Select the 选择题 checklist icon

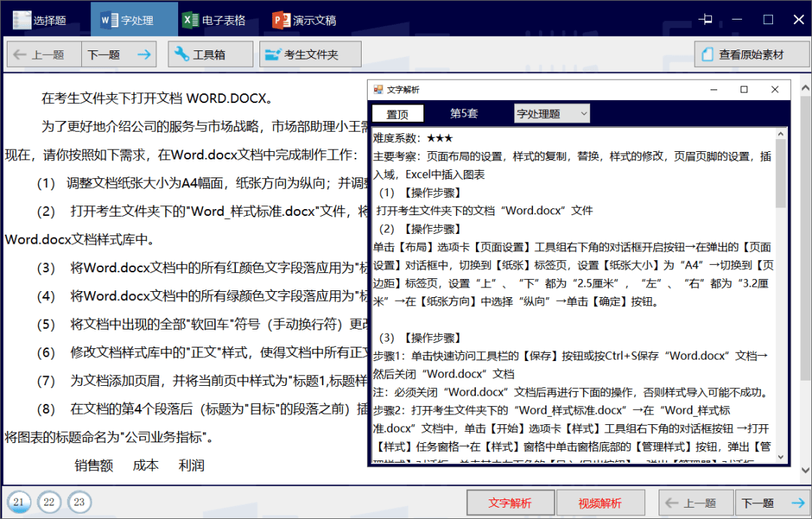tap(22, 18)
